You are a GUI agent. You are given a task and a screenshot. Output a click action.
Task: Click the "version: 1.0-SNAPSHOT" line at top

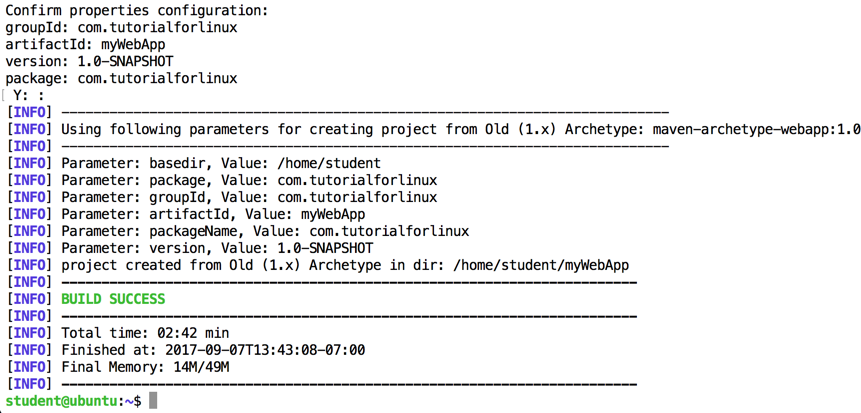click(89, 61)
